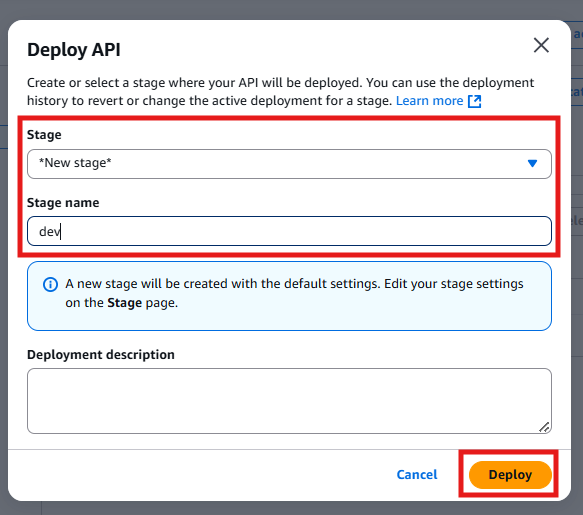
Task: Click the external link icon beside Learn more
Action: 474,101
